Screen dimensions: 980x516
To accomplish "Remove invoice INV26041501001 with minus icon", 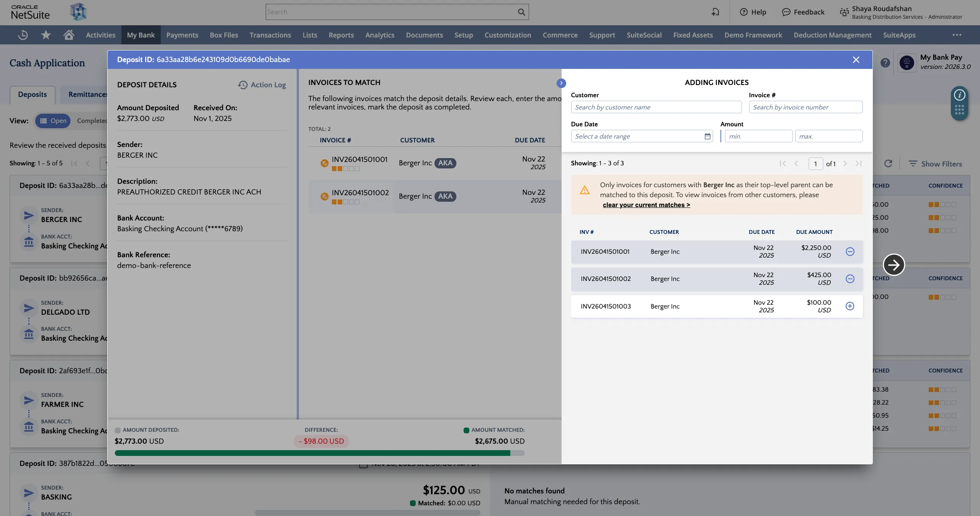I will point(850,251).
